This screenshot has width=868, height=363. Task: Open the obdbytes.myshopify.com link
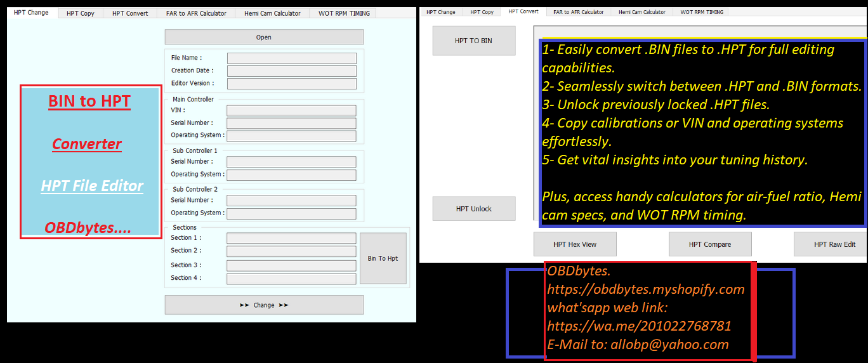[x=646, y=290]
